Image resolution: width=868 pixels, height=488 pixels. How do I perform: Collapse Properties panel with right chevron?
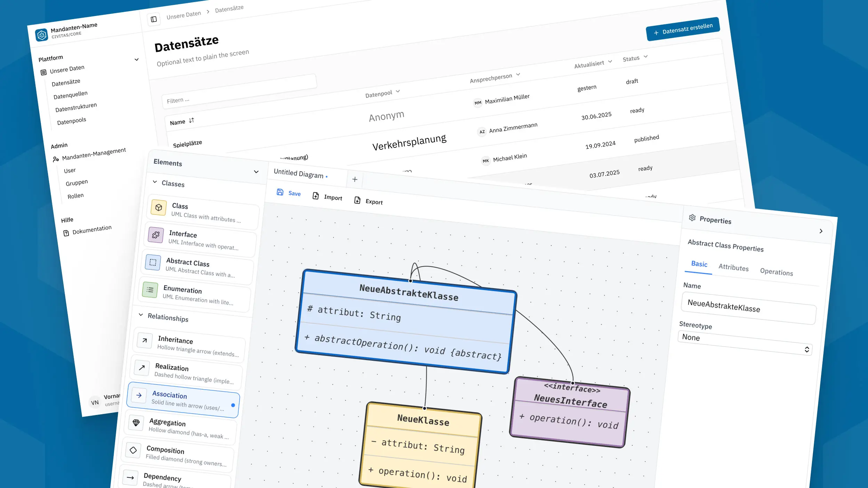(x=821, y=231)
